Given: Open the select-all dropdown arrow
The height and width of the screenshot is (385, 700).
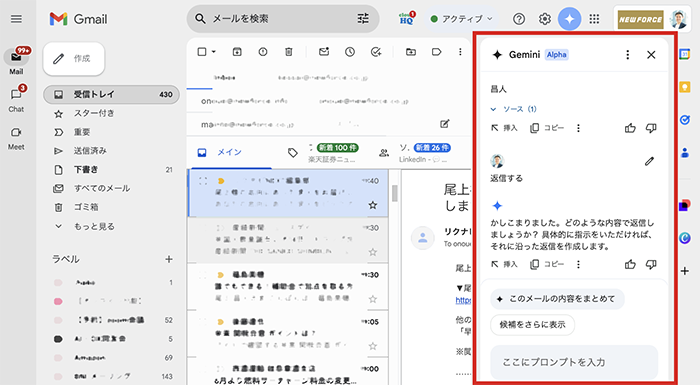Looking at the screenshot, I should click(213, 52).
